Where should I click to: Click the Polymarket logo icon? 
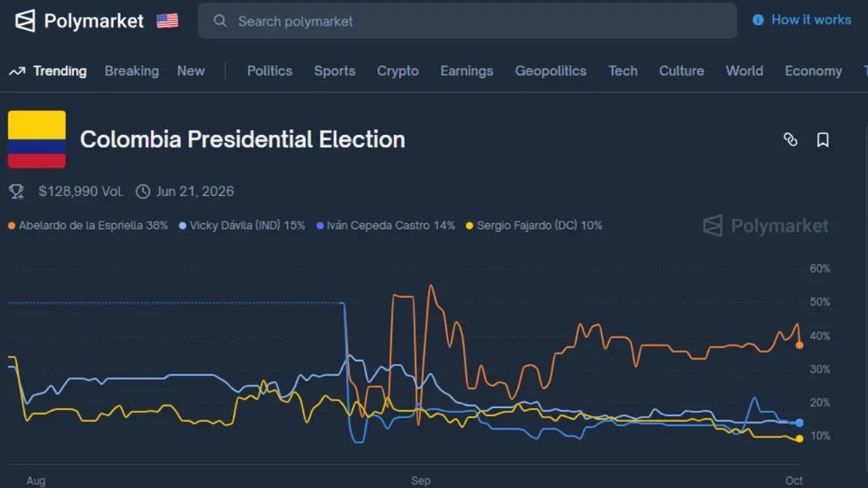point(25,21)
